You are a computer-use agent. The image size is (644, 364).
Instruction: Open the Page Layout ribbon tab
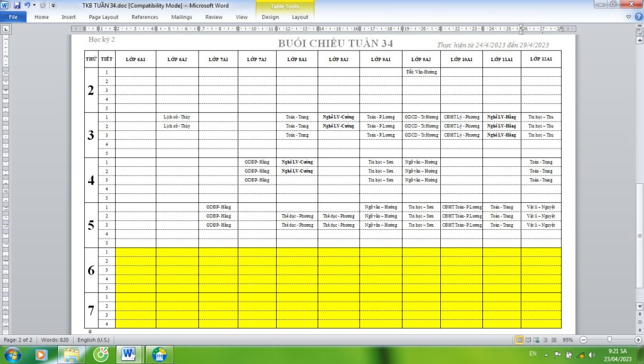103,17
